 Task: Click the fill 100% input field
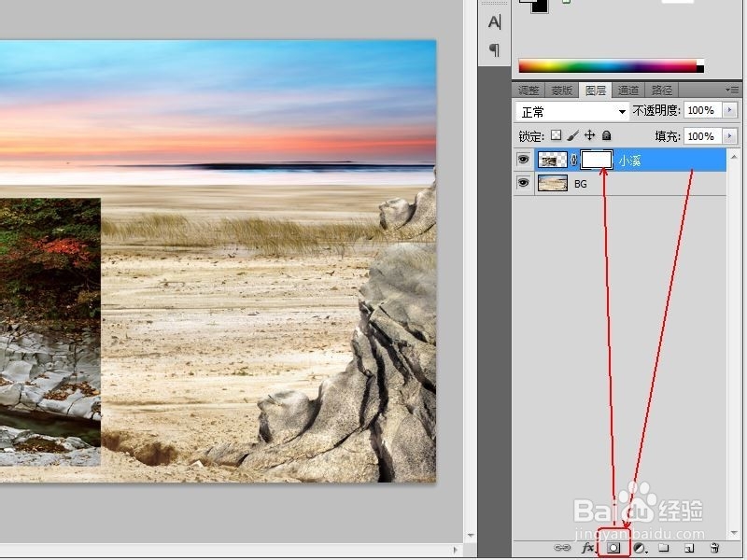pos(703,136)
